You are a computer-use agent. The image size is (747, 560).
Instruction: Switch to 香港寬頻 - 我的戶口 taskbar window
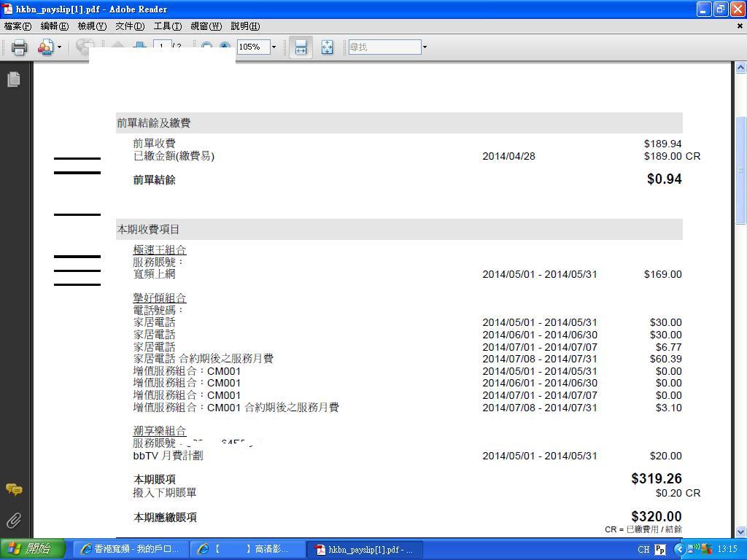[131, 549]
